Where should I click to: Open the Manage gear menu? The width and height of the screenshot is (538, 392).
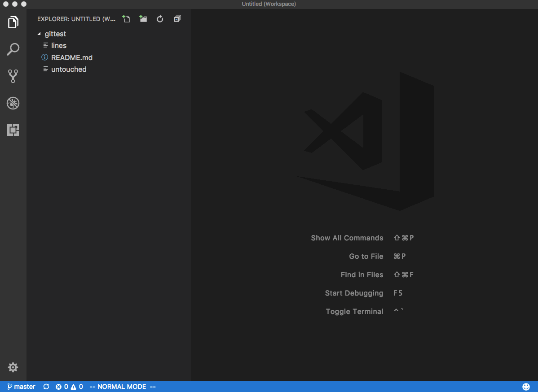point(13,367)
